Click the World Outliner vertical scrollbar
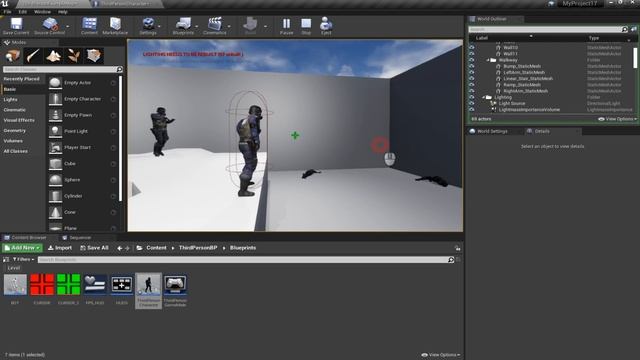The image size is (640, 360). click(635, 58)
